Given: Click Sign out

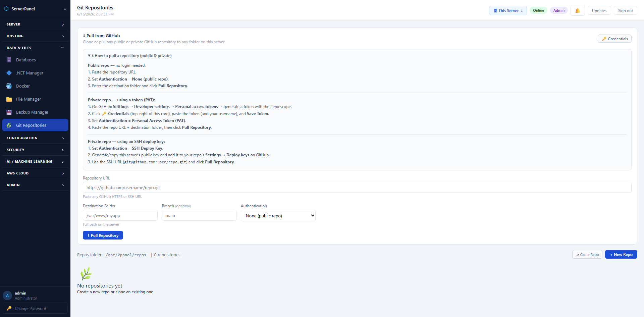Looking at the screenshot, I should [x=625, y=11].
